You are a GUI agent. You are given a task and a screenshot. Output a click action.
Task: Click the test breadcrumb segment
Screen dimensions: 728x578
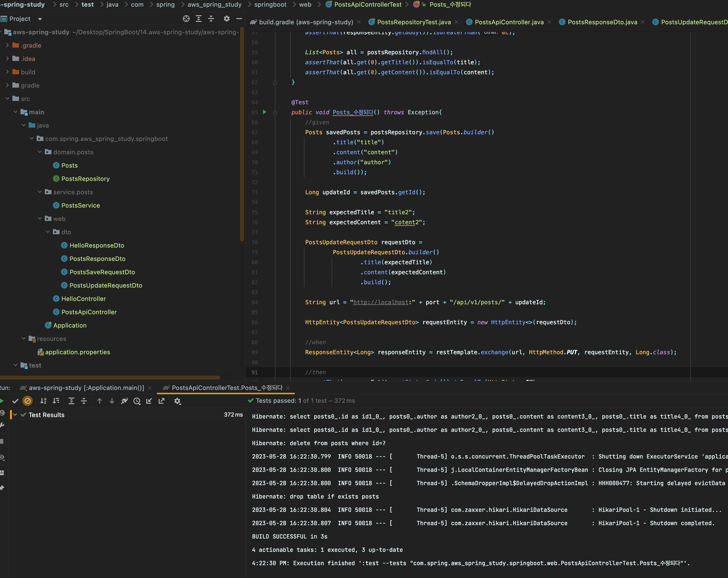[87, 5]
